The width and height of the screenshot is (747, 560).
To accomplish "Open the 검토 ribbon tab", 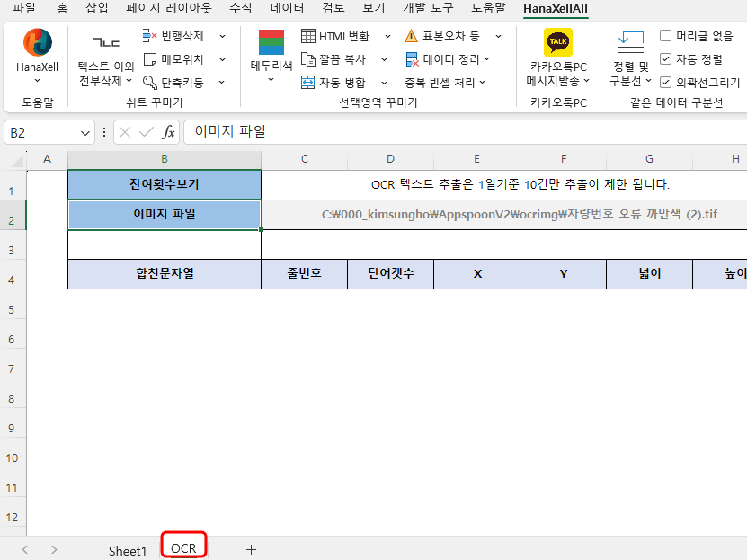I will [333, 8].
